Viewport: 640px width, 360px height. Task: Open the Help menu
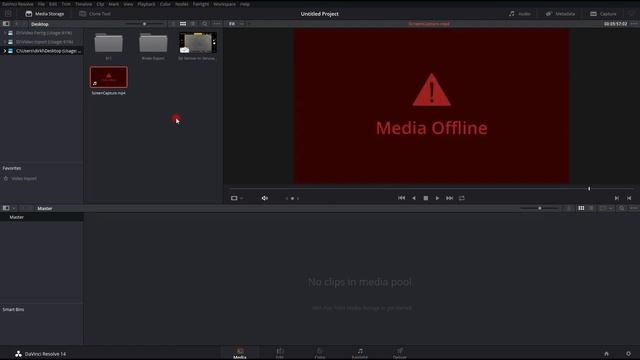[245, 4]
